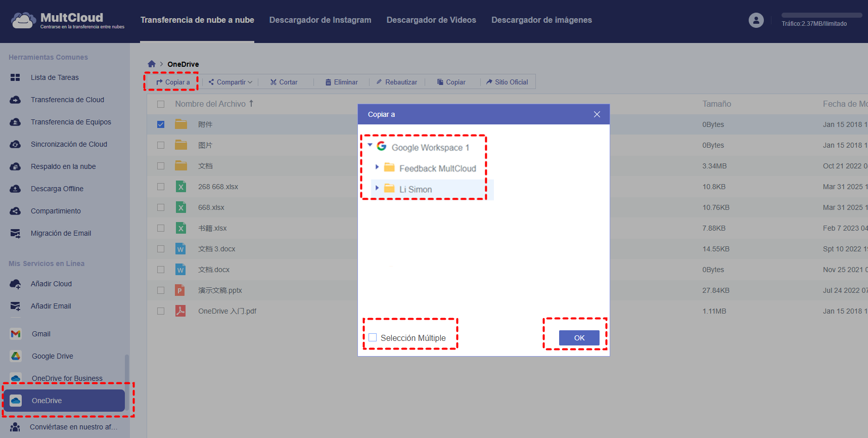Click the Cortar toolbar button
Viewport: 868px width, 438px height.
coord(284,82)
